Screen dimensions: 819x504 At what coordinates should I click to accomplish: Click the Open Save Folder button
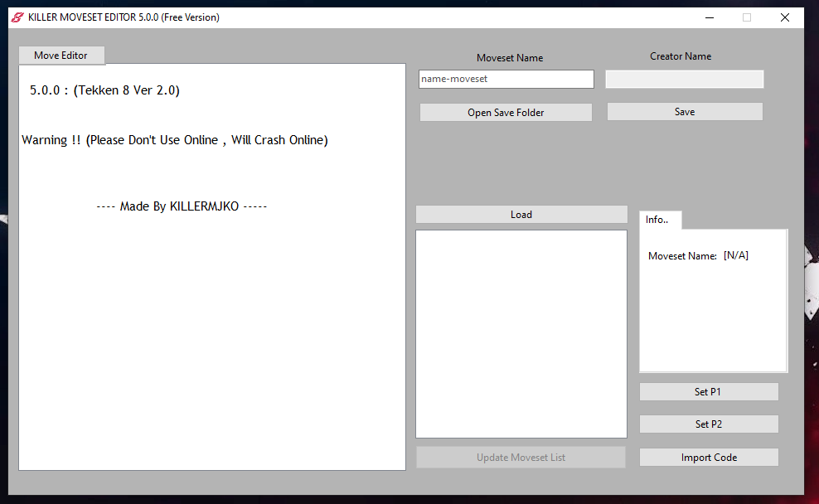click(x=506, y=112)
